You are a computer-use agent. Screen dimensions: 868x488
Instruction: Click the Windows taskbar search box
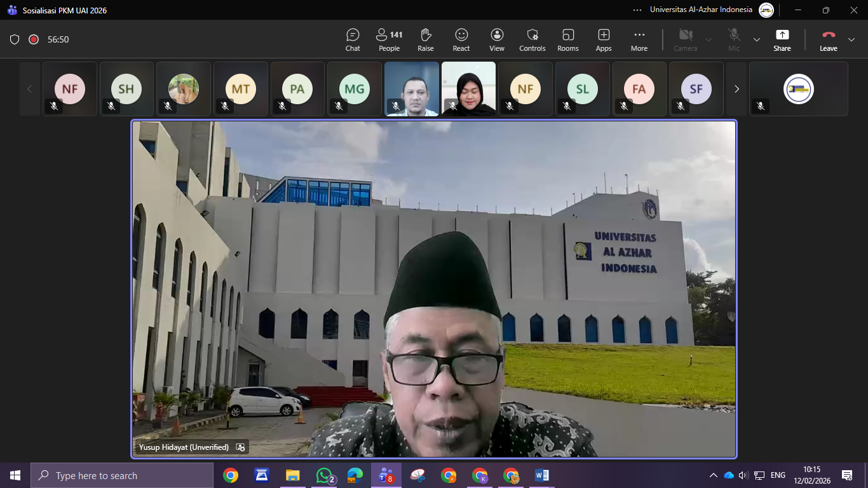coord(122,475)
